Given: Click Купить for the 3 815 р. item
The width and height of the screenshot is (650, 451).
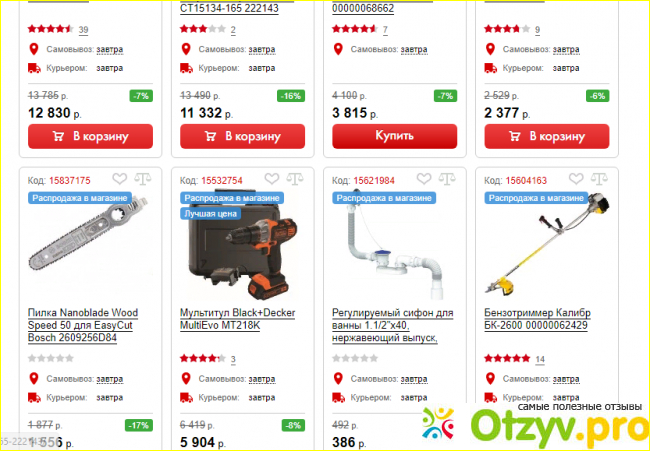Looking at the screenshot, I should (395, 136).
